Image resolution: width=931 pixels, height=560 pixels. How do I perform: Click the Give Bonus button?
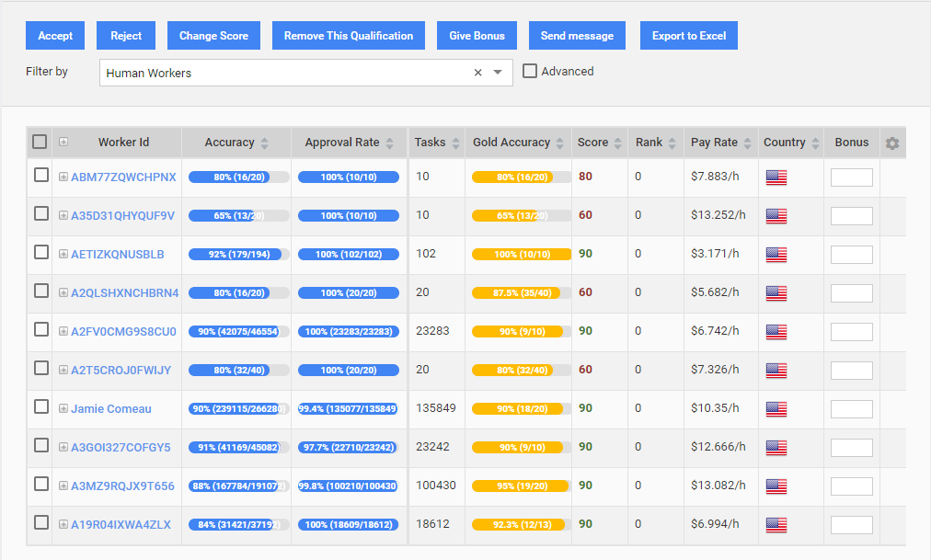pyautogui.click(x=477, y=36)
